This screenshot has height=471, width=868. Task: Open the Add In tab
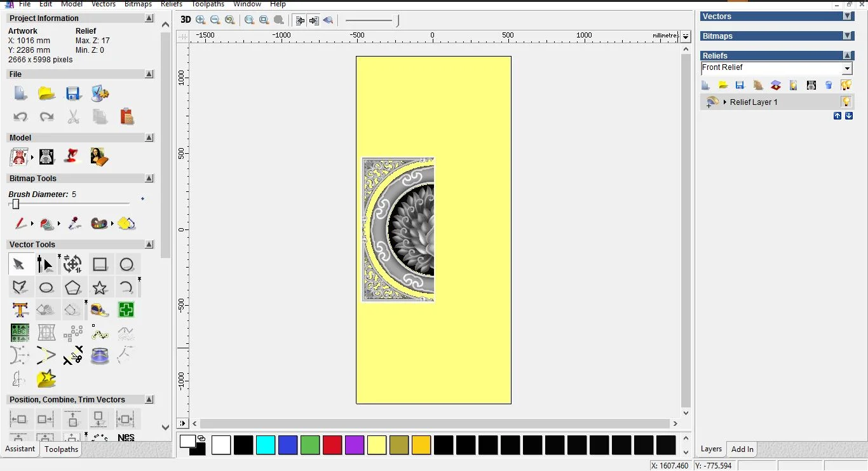[x=742, y=449]
